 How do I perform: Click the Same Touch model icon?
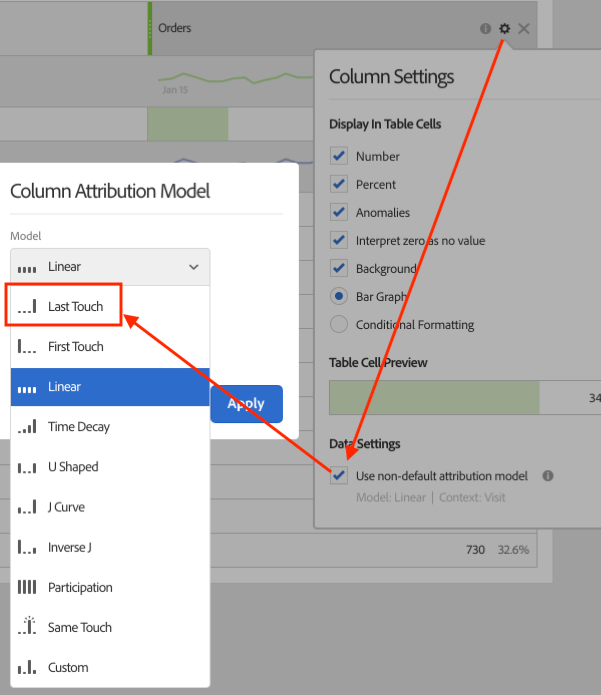pos(27,625)
